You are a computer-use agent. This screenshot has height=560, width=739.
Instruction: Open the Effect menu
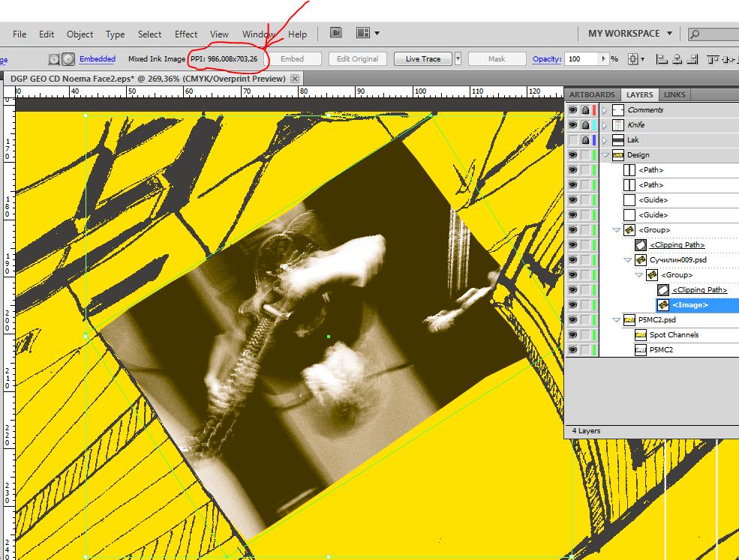coord(186,34)
